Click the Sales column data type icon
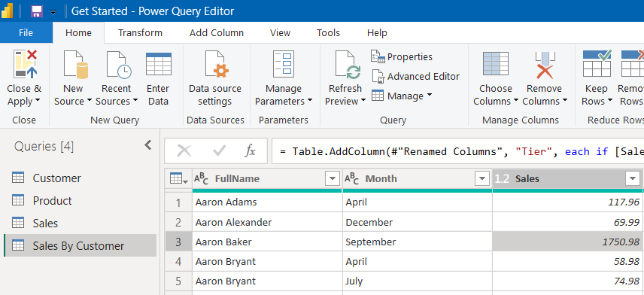 (502, 178)
